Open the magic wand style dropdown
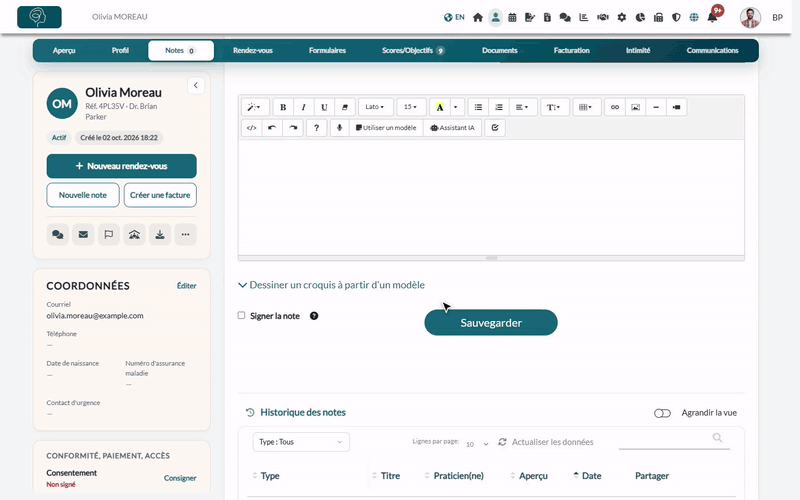Screen dimensions: 800x500 pyautogui.click(x=255, y=107)
